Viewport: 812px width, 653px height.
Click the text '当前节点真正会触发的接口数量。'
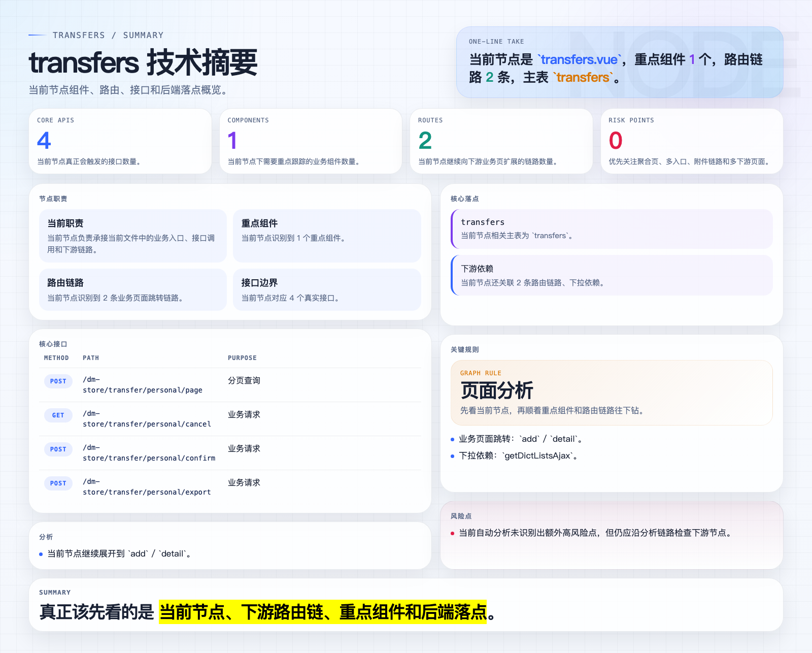pos(90,161)
